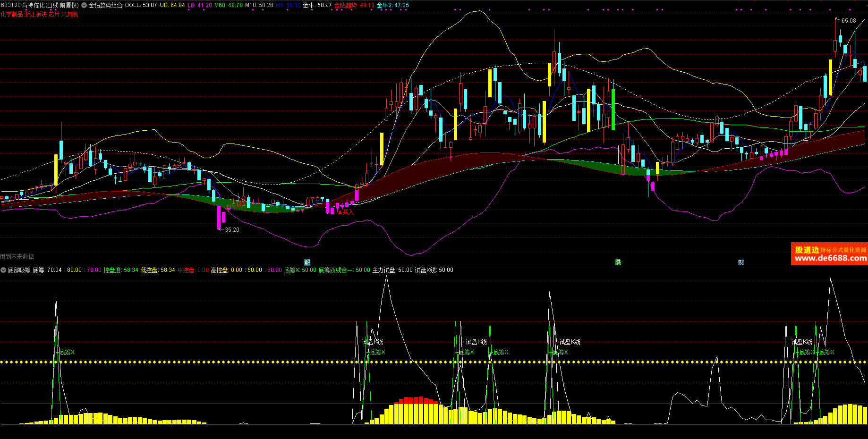The height and width of the screenshot is (439, 868).
Task: Open the 化学制品 sector tag
Action: tap(12, 14)
